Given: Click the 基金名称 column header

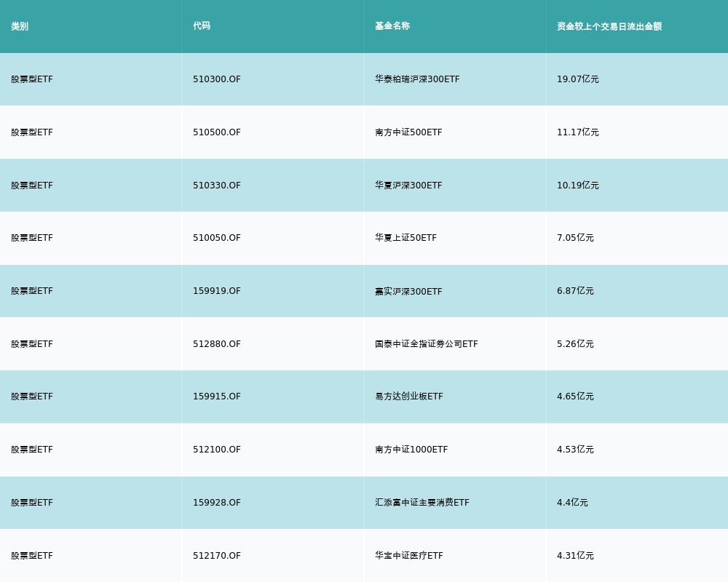Looking at the screenshot, I should click(x=392, y=26).
